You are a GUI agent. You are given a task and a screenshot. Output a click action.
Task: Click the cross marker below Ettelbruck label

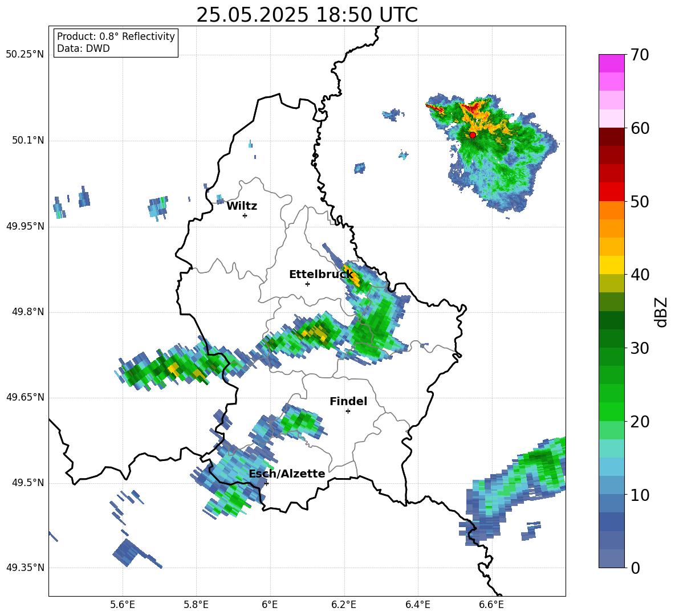(307, 284)
